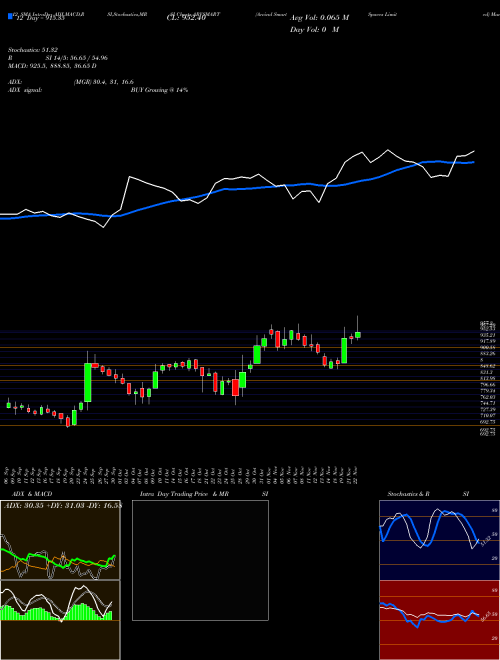Click the 917.59 price axis label
Image resolution: width=500 pixels, height=660 pixels.
(487, 341)
